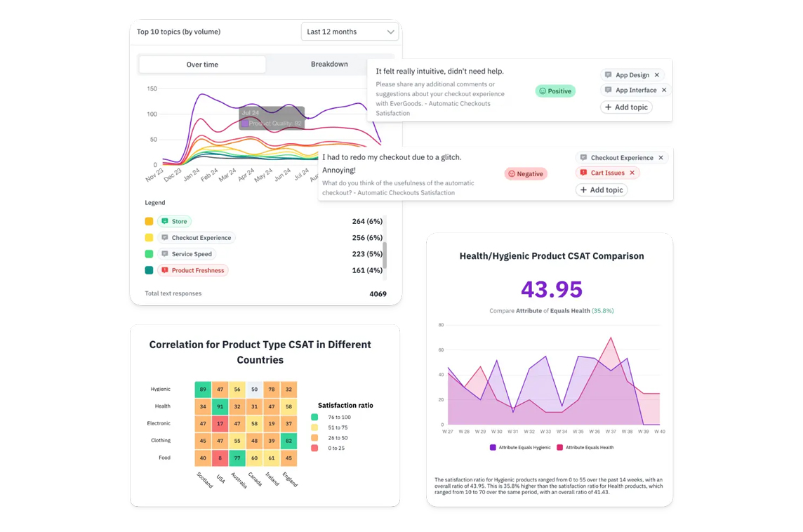Click the yellow Checkout Experience color swatch
This screenshot has height=532, width=803.
pyautogui.click(x=149, y=238)
